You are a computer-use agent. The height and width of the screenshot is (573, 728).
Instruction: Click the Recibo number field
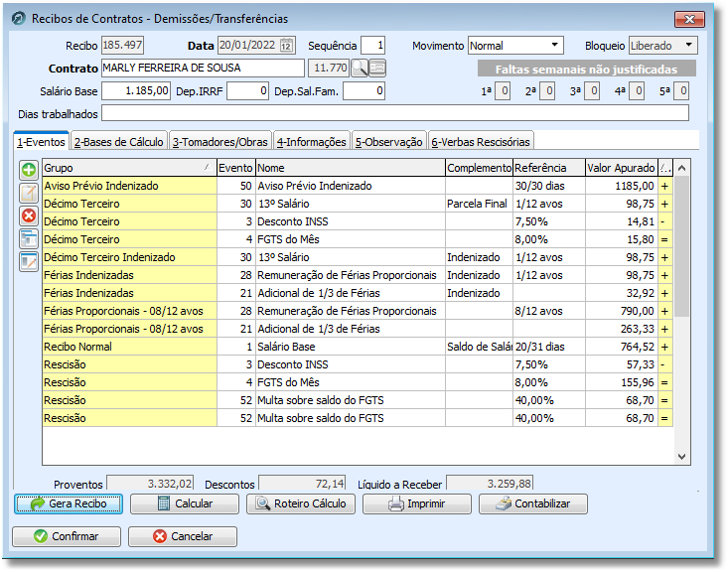pyautogui.click(x=122, y=45)
